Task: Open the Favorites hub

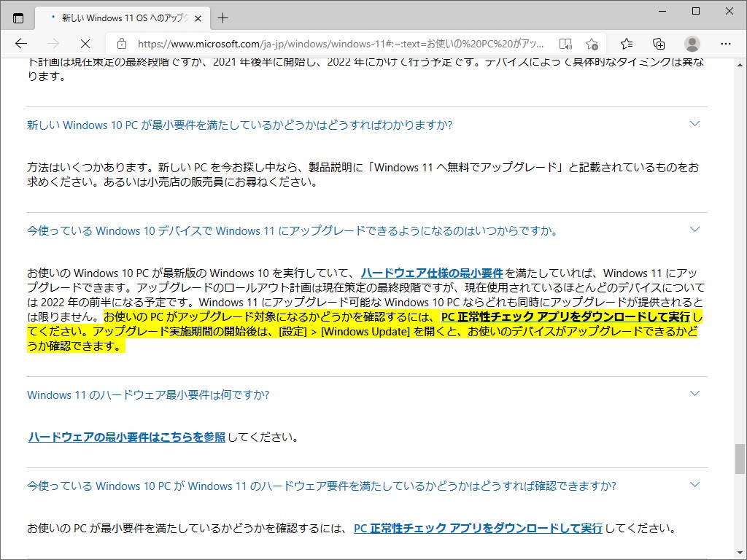Action: click(628, 44)
